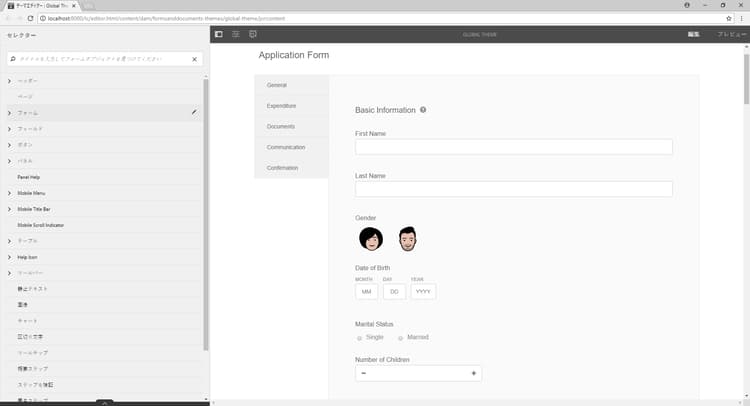Select the Mobile Menu selector item
Viewport: 750px width, 406px height.
[x=31, y=193]
